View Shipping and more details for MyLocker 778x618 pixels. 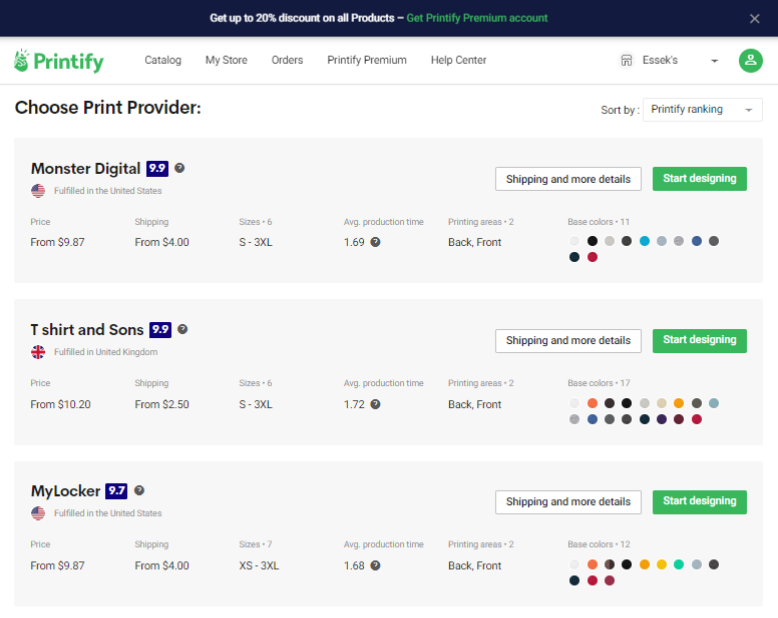[x=568, y=502]
